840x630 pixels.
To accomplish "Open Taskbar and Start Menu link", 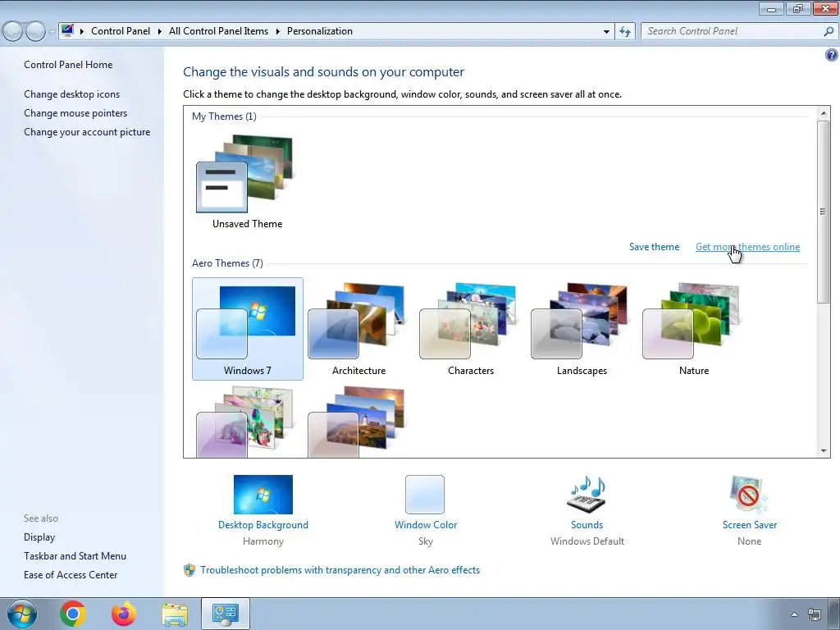I will (x=75, y=556).
